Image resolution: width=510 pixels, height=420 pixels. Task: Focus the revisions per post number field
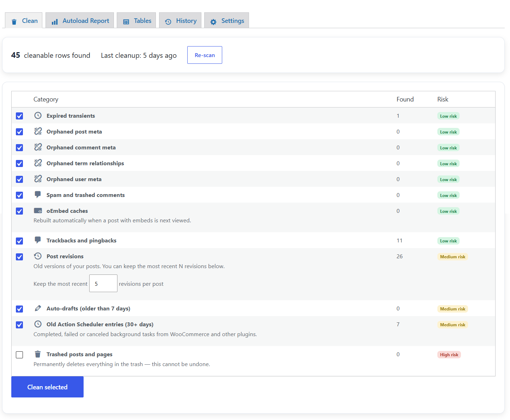click(x=103, y=283)
